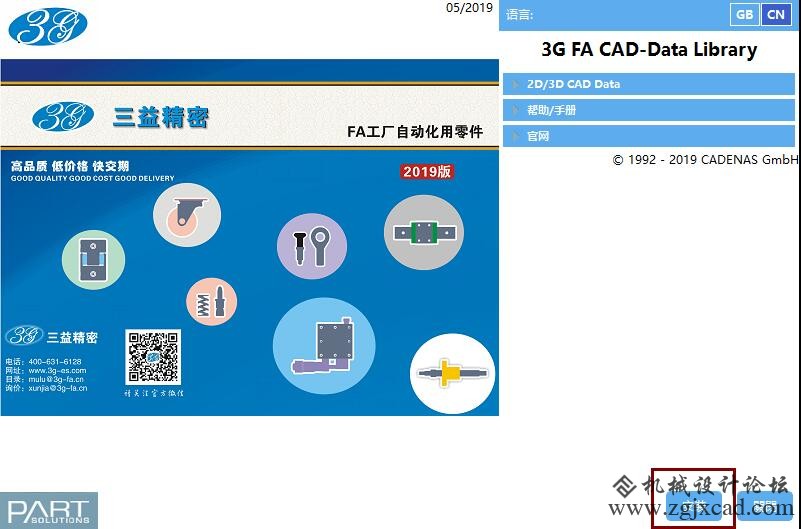Click the mulu@3g-fa.cn email text

[56, 379]
